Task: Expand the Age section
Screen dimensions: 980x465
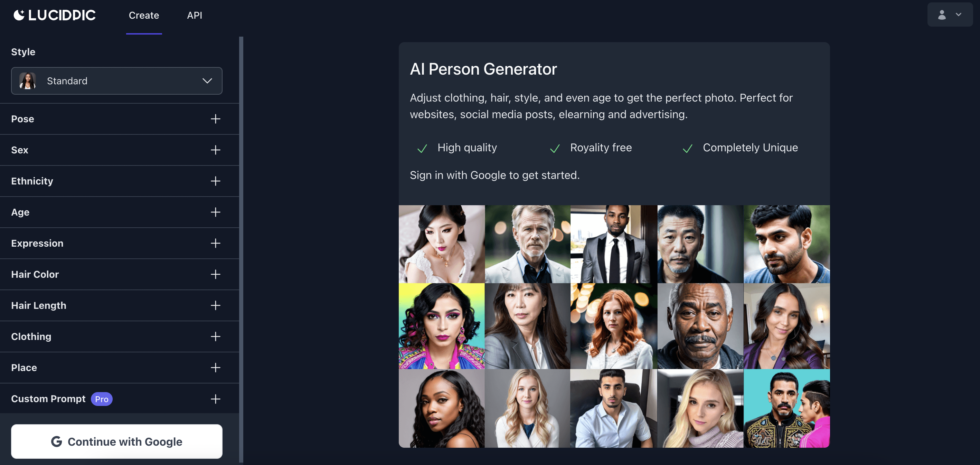Action: coord(120,212)
